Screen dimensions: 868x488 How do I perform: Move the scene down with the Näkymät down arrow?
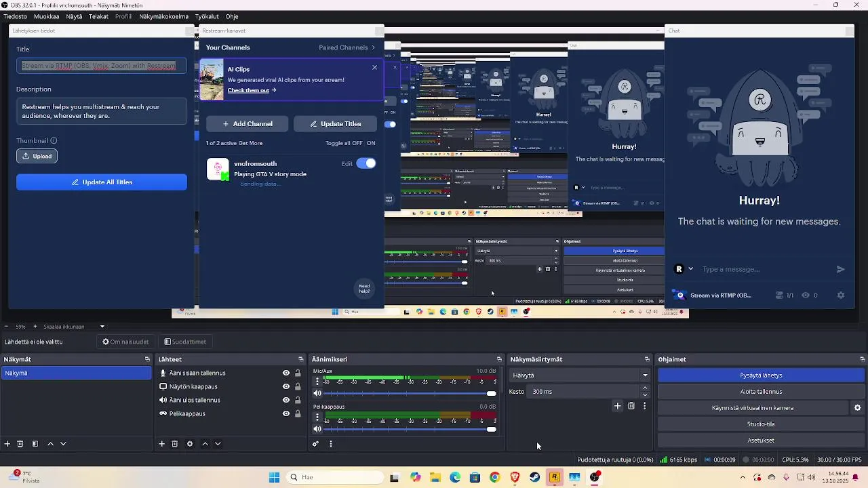(63, 444)
